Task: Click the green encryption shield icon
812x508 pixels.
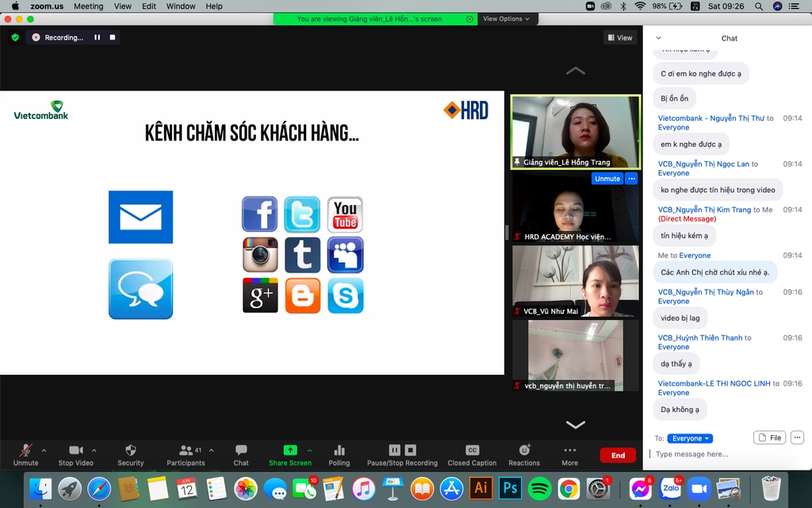Action: 15,37
